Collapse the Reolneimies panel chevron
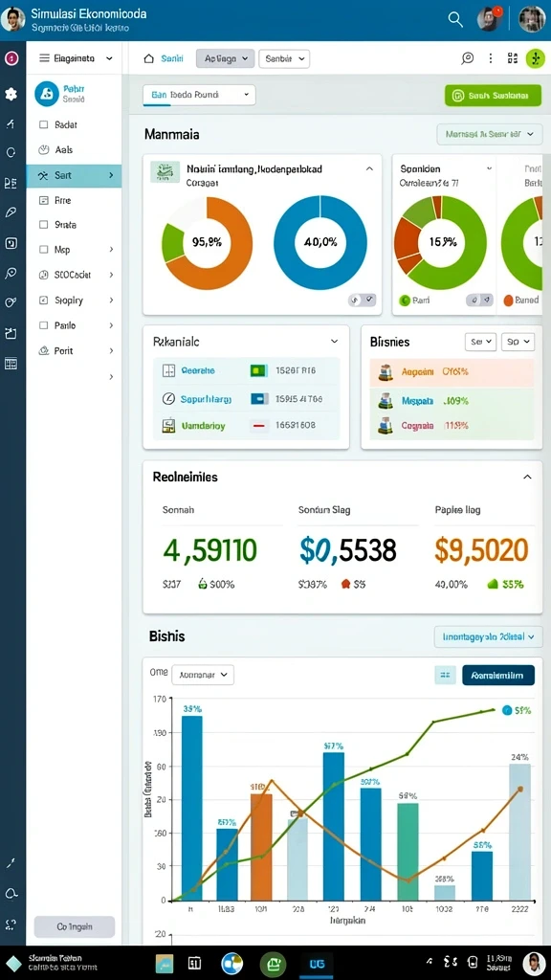 pos(527,477)
